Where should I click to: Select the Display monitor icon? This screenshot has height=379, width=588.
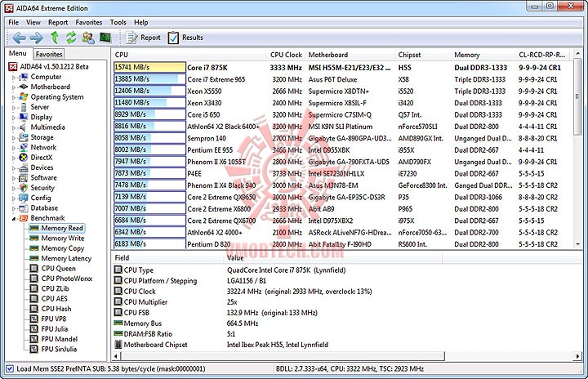coord(24,117)
